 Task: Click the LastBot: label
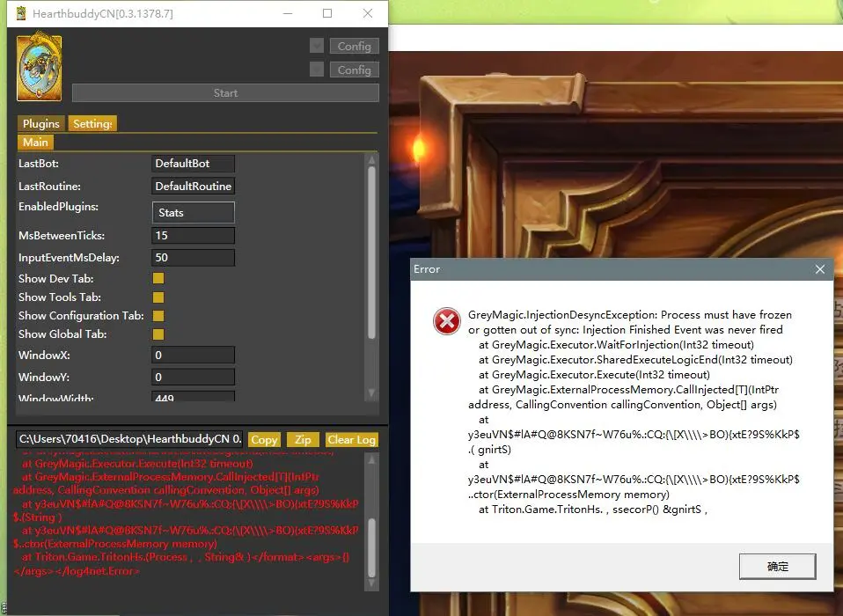click(39, 164)
